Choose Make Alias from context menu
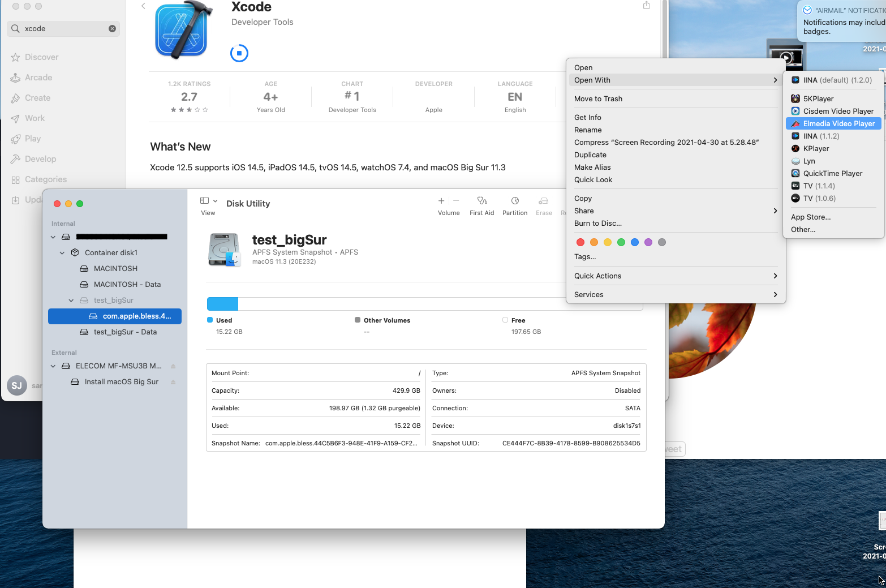This screenshot has height=588, width=886. [x=676, y=167]
